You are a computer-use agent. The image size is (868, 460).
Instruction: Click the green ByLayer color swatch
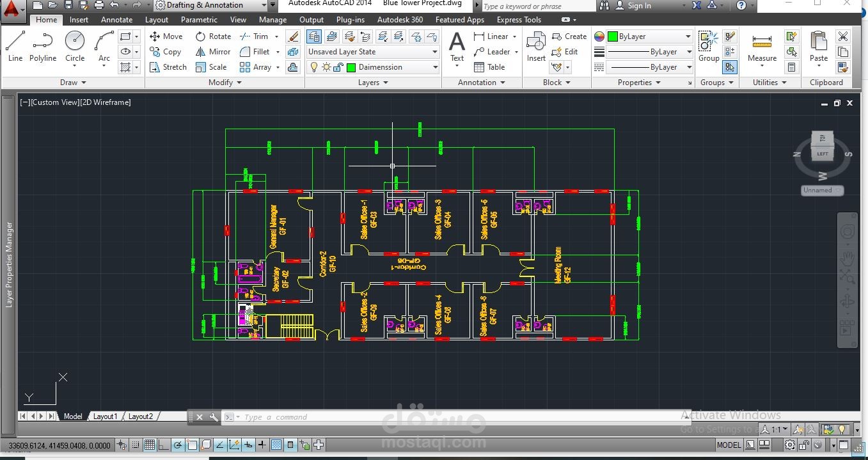612,36
